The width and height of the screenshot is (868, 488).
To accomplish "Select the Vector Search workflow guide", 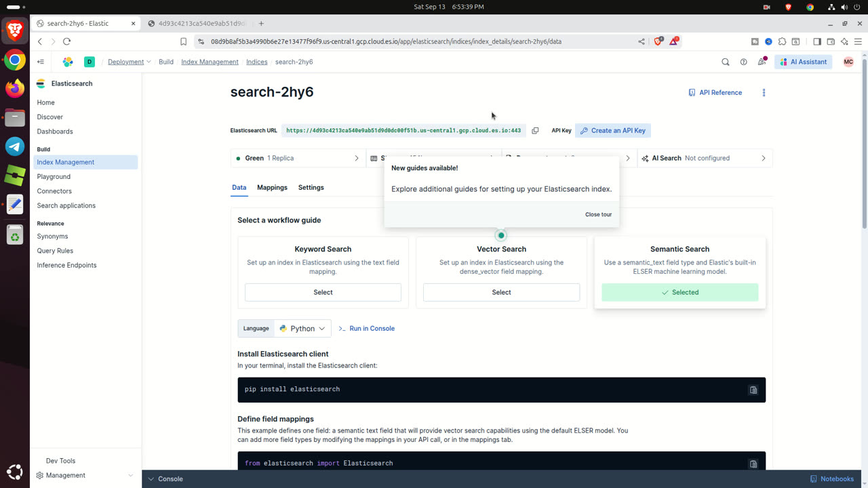I will pyautogui.click(x=501, y=292).
